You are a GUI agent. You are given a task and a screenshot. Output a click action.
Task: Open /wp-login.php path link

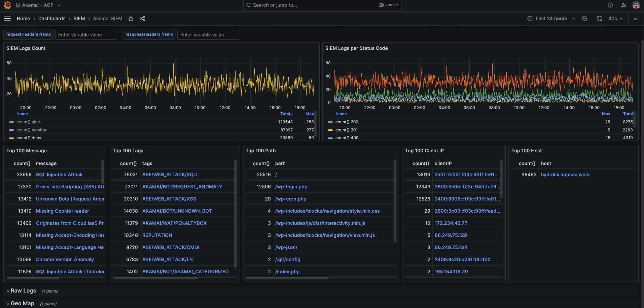coord(291,187)
